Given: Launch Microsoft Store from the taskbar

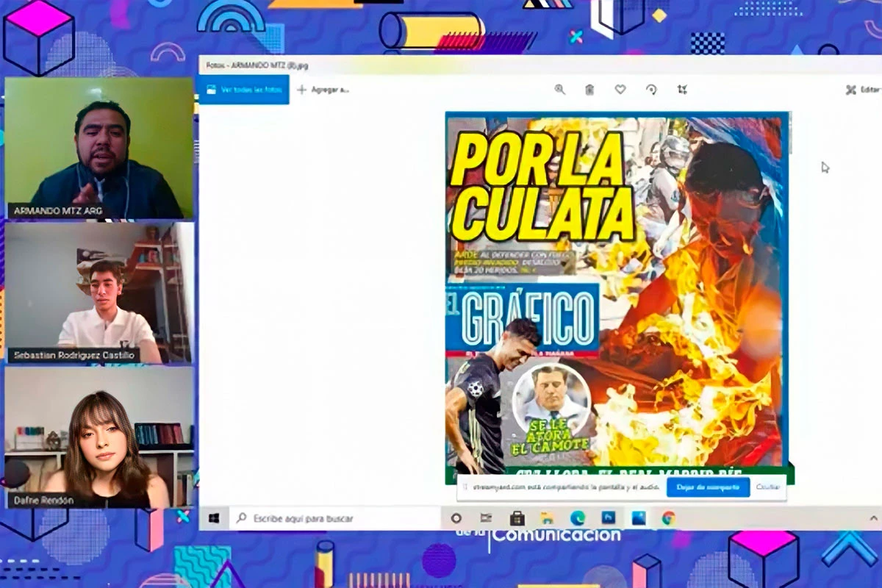Looking at the screenshot, I should coord(517,518).
